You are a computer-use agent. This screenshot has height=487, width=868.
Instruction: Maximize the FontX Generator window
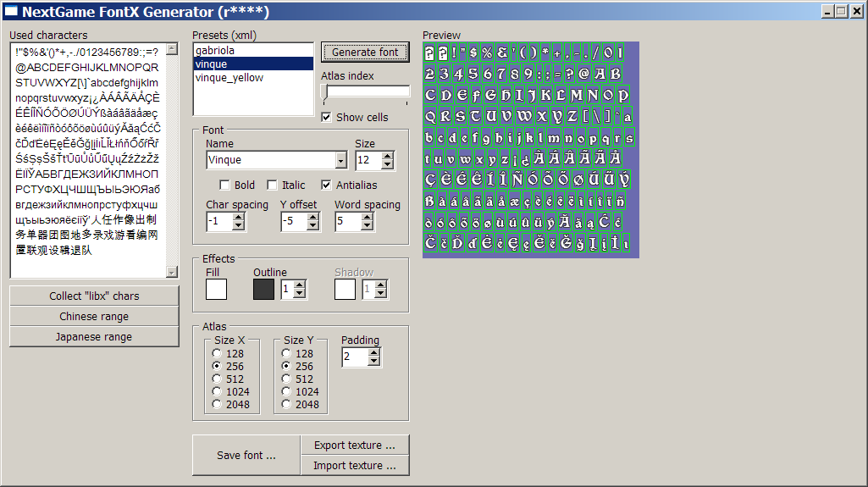point(842,11)
